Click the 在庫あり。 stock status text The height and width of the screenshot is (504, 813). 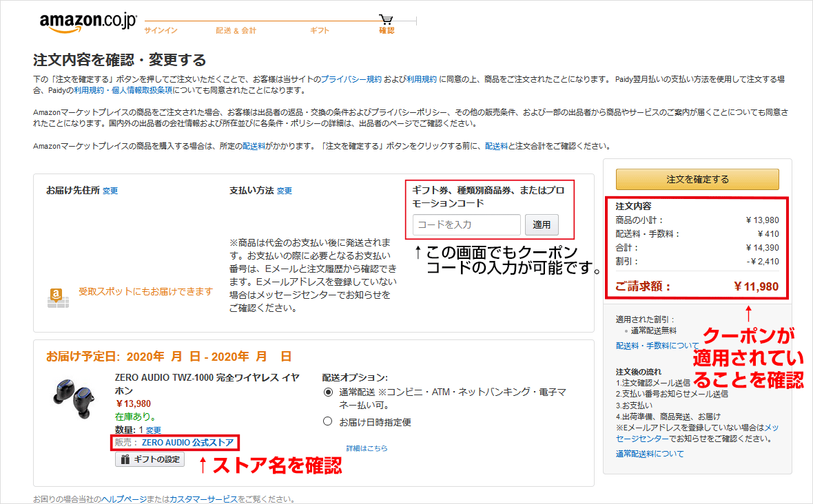tap(136, 417)
